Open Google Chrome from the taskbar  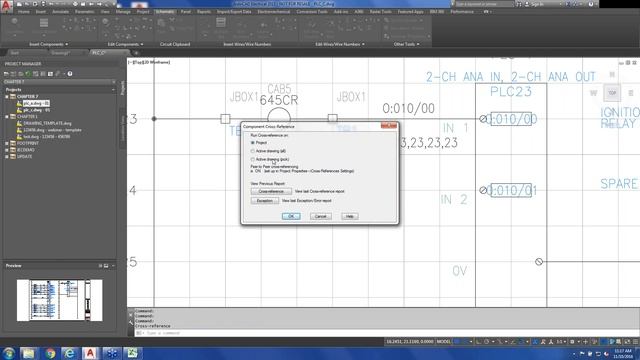pos(50,353)
